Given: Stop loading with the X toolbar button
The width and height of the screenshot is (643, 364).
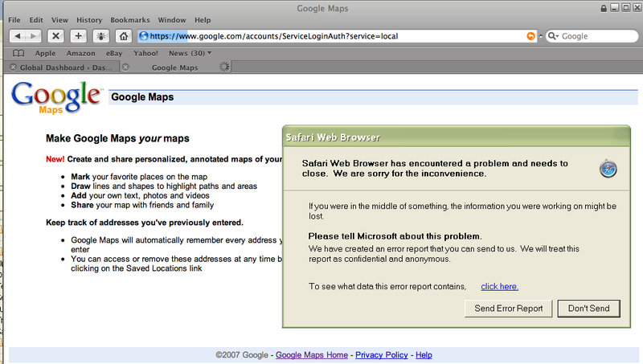Looking at the screenshot, I should [x=55, y=36].
